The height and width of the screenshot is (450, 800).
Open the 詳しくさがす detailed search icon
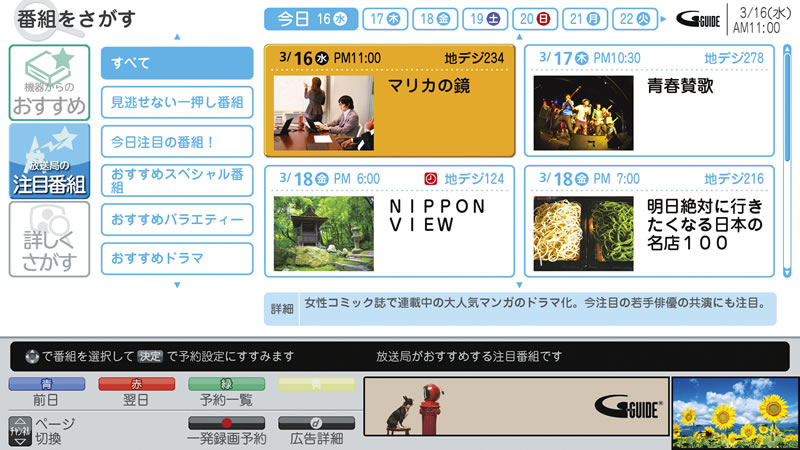pos(49,239)
